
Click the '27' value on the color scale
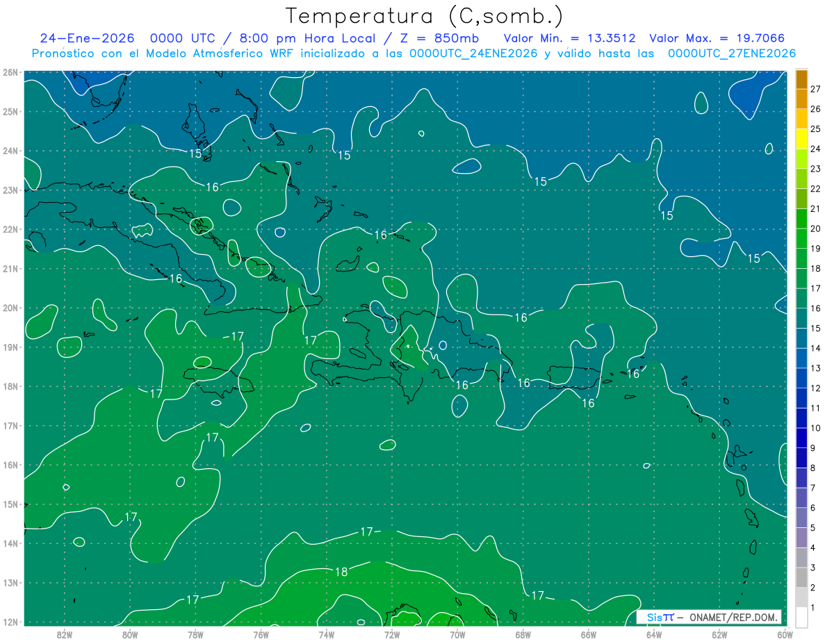(816, 89)
